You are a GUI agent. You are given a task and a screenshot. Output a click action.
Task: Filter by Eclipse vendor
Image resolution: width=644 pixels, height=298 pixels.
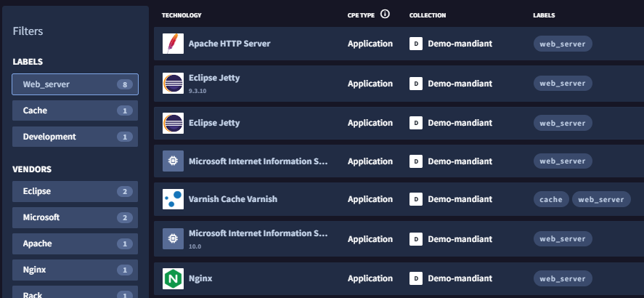click(75, 191)
